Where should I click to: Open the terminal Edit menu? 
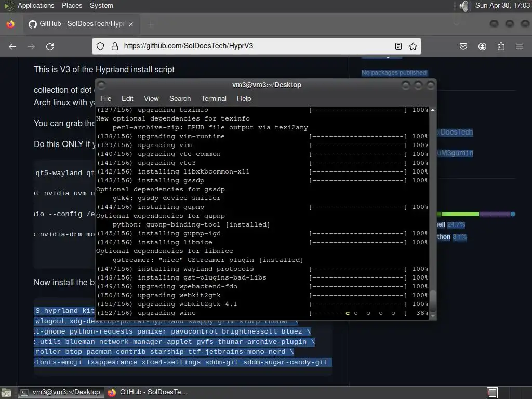[x=127, y=98]
